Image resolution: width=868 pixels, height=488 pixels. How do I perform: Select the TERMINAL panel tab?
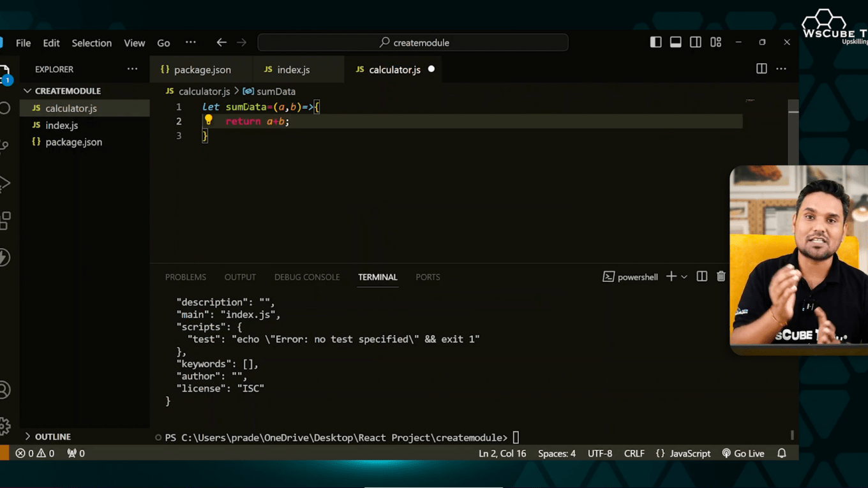[x=378, y=277]
